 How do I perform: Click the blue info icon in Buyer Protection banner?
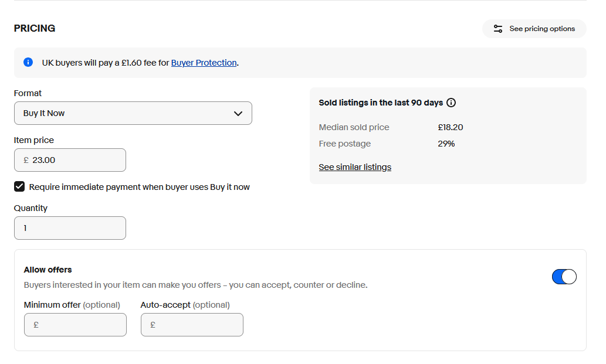click(28, 62)
